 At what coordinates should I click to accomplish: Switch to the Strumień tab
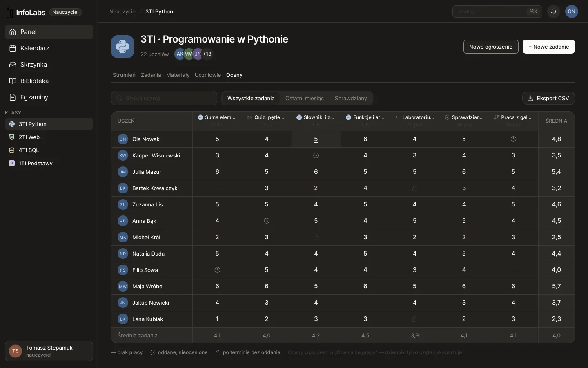124,75
